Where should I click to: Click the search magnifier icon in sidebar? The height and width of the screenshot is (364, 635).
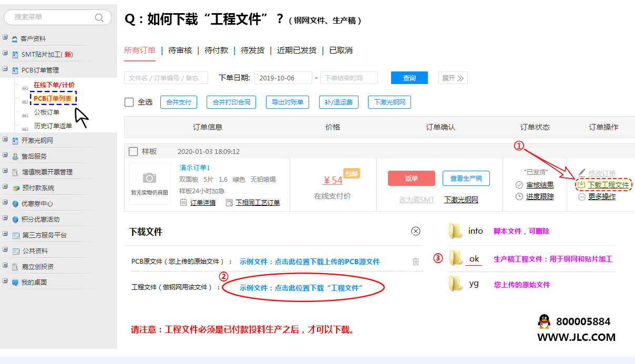coord(99,17)
